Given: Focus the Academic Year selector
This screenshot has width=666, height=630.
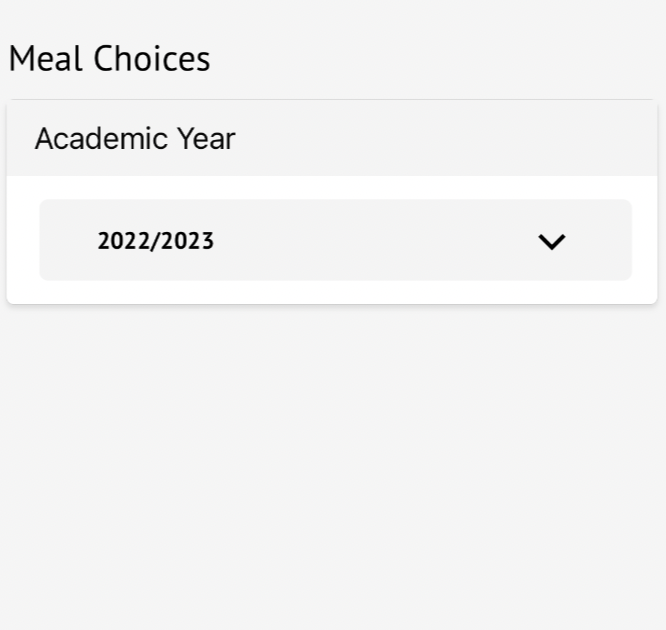Looking at the screenshot, I should click(x=335, y=240).
